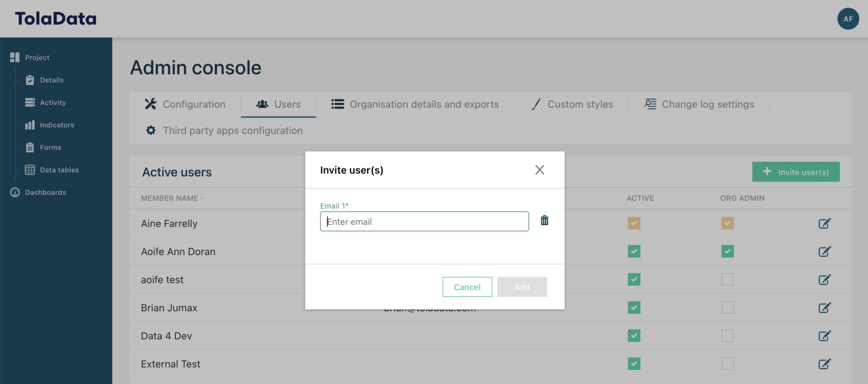Open the AF user avatar menu
This screenshot has width=868, height=384.
pos(848,19)
